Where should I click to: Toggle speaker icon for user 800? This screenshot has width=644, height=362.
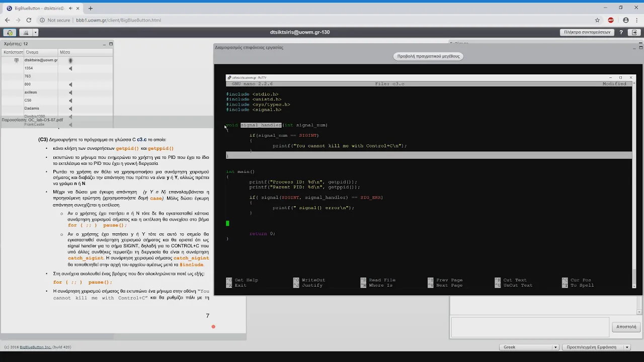pyautogui.click(x=70, y=84)
